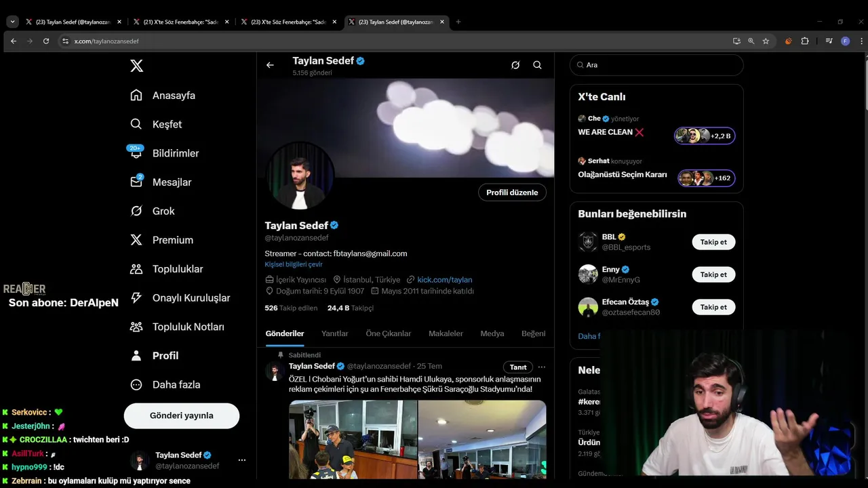Switch to the Beğeni tab

(x=533, y=333)
